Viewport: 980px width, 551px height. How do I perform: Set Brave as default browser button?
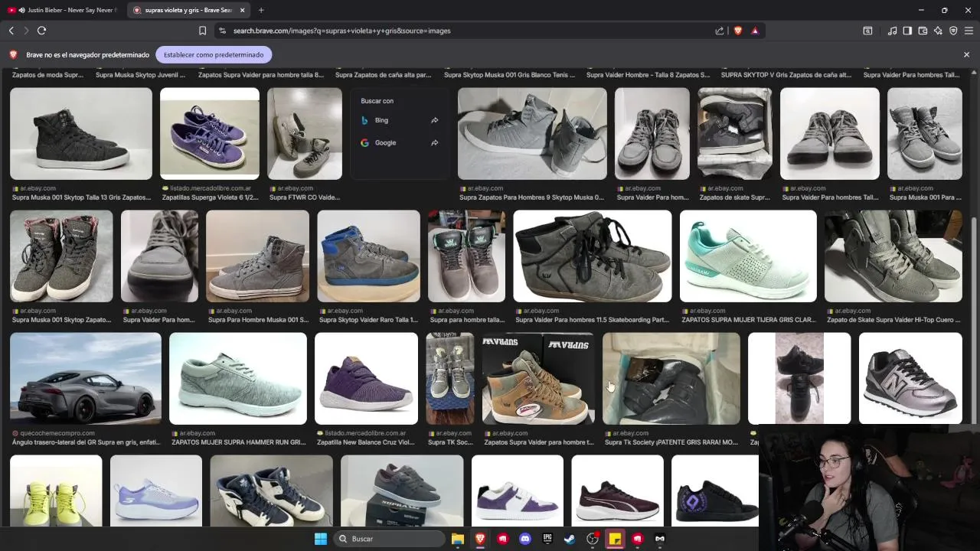tap(214, 54)
